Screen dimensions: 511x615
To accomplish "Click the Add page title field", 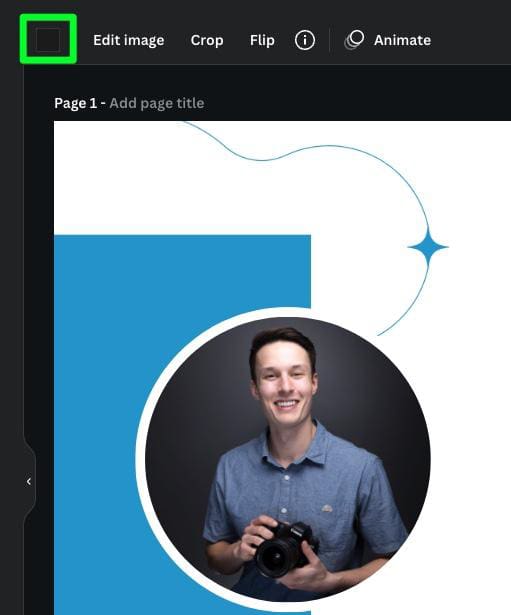I will [x=157, y=103].
